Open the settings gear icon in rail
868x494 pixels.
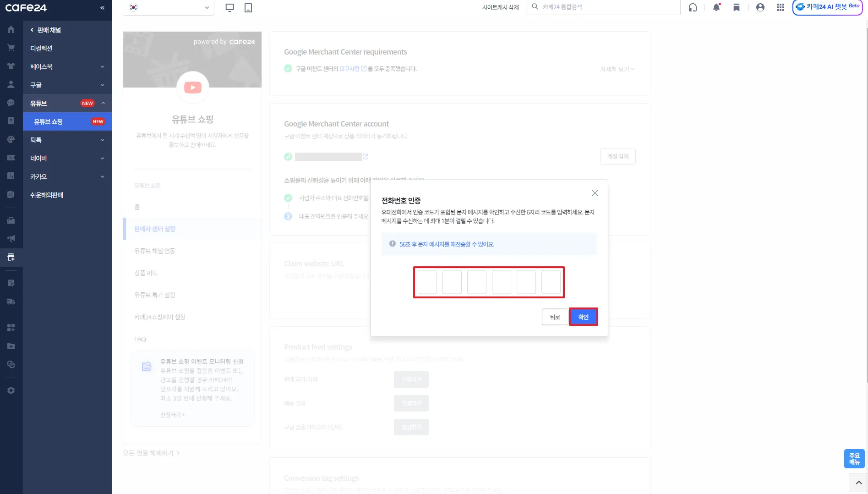[x=11, y=390]
